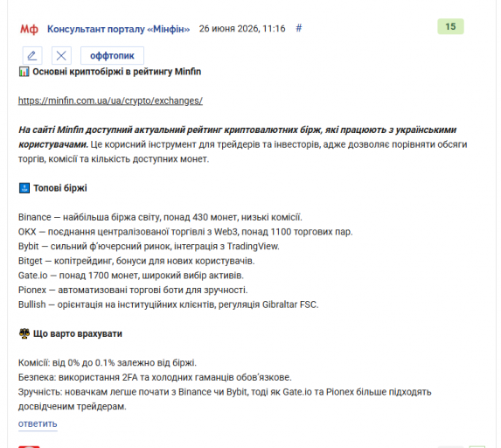Click the next comment's red avatar
501x448 pixels.
tap(29, 447)
